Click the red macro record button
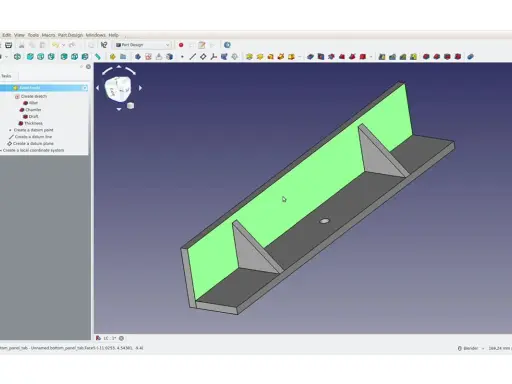This screenshot has width=512, height=384. (181, 45)
